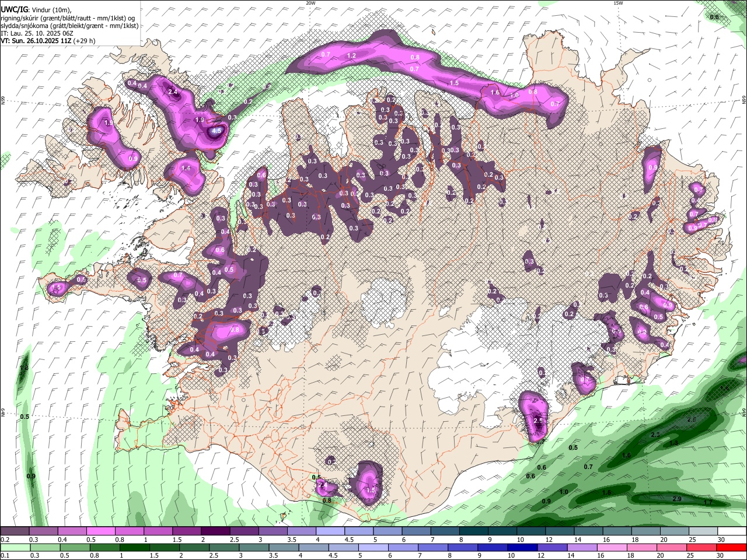Screen dimensions: 747x560
Task: Select the "IT: Lau. 25. 10. 2025 06Z" line
Action: pos(38,33)
